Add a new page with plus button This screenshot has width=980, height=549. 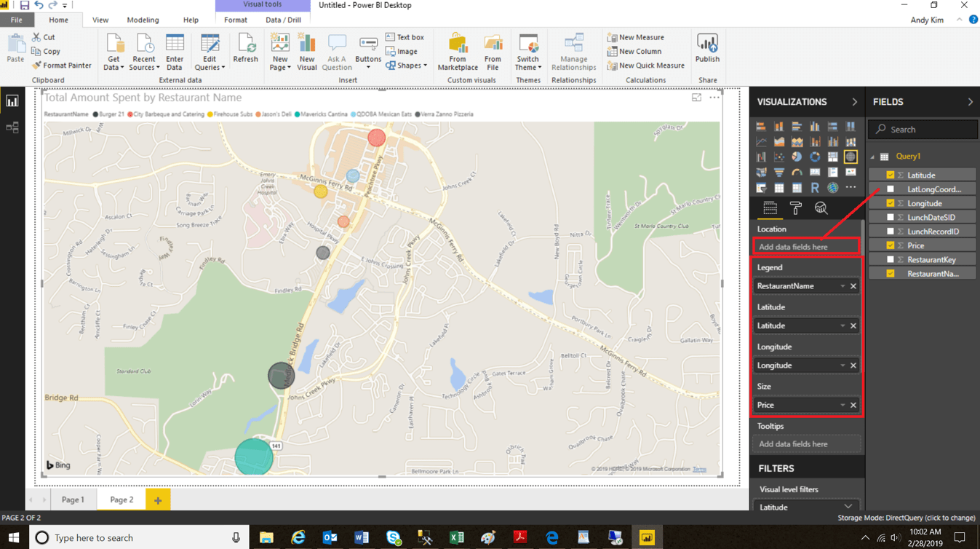pyautogui.click(x=158, y=499)
